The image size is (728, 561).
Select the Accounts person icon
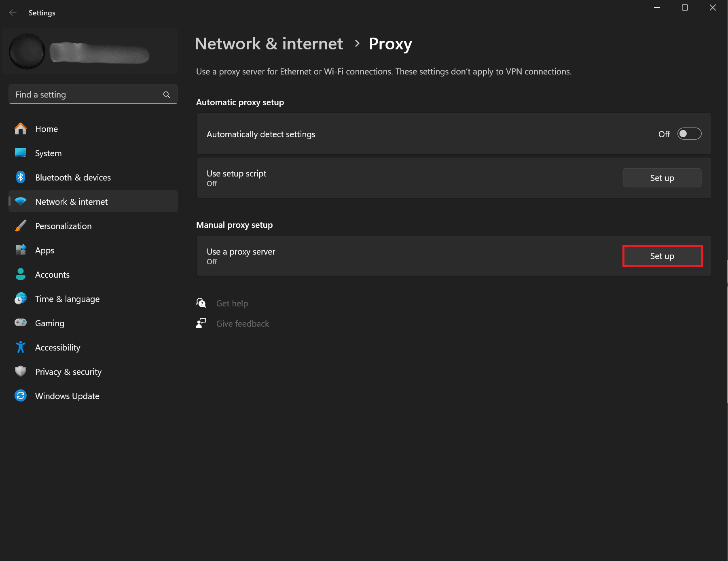(20, 274)
